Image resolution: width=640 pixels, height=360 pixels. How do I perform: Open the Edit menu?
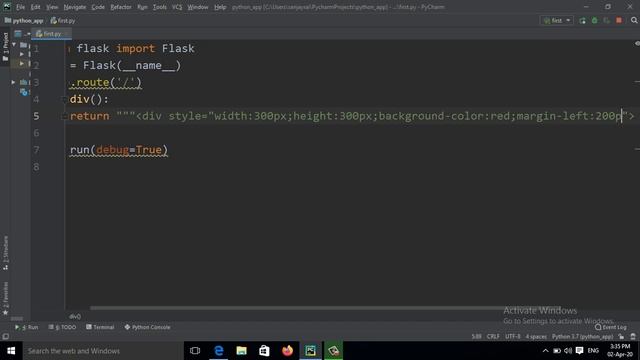36,7
